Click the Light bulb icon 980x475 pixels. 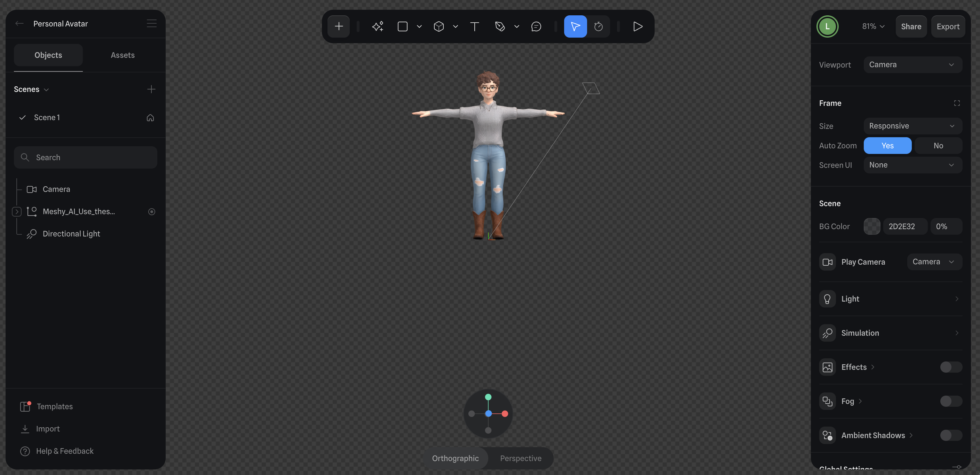click(x=828, y=299)
